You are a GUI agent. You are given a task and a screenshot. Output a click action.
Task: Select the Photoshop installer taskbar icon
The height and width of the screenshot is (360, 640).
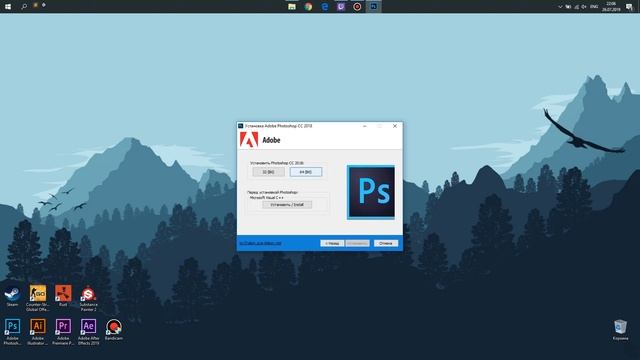click(373, 7)
